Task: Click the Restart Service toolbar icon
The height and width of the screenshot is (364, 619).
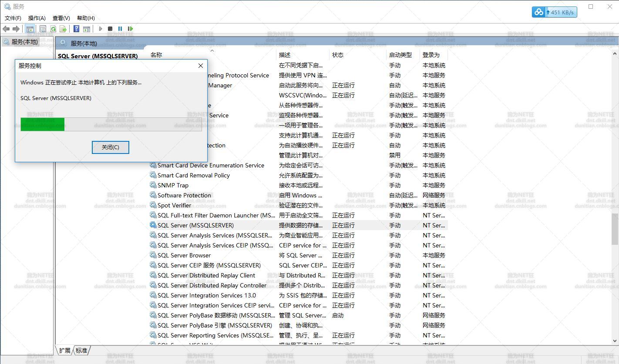Action: (x=130, y=29)
